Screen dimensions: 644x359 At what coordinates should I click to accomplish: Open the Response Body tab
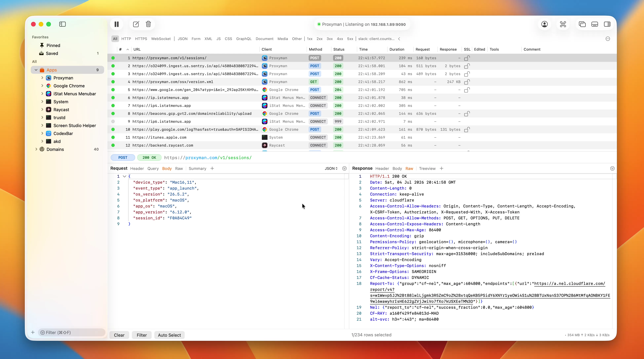click(397, 168)
